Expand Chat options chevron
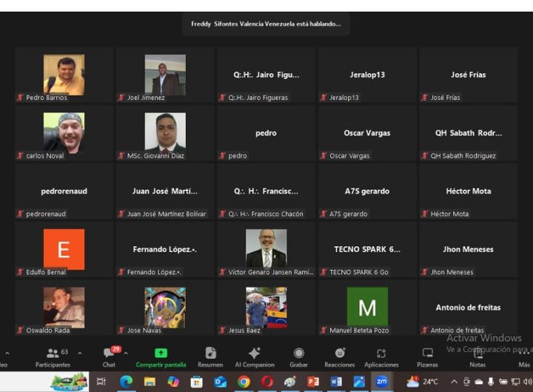This screenshot has width=533, height=392. click(x=126, y=354)
